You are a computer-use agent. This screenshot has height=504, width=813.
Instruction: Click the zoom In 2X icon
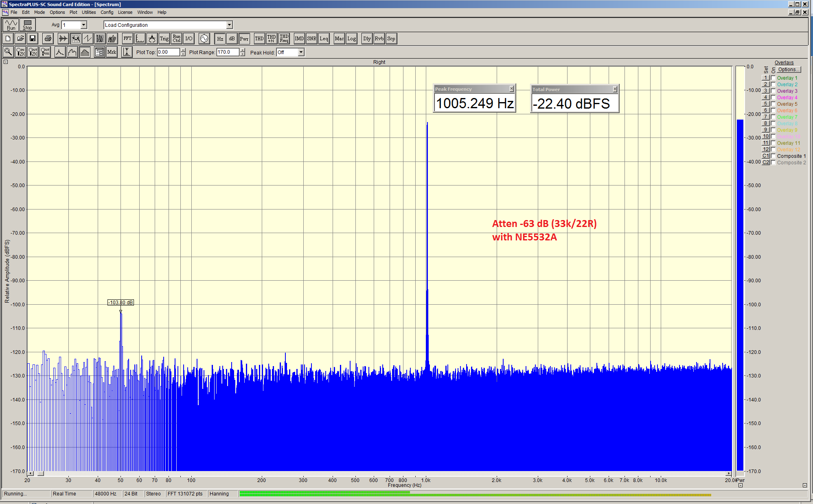pos(20,52)
